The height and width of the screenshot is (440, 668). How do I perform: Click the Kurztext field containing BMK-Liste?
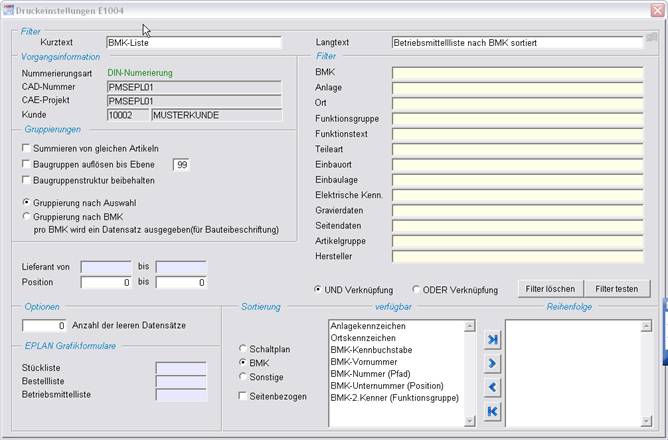(x=193, y=44)
